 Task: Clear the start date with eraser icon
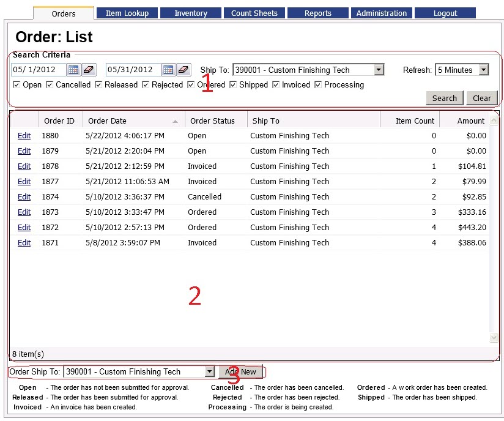[89, 70]
